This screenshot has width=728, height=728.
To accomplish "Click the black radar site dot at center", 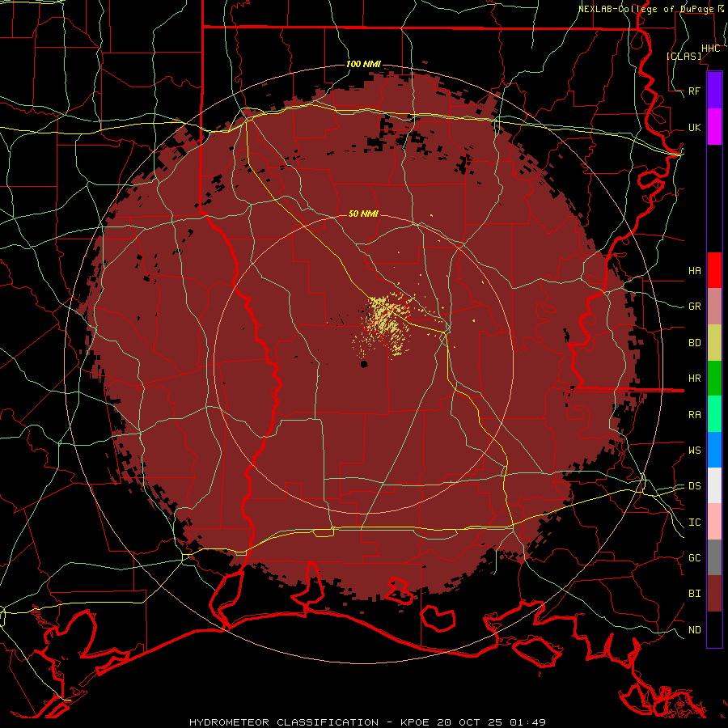I will coord(364,364).
